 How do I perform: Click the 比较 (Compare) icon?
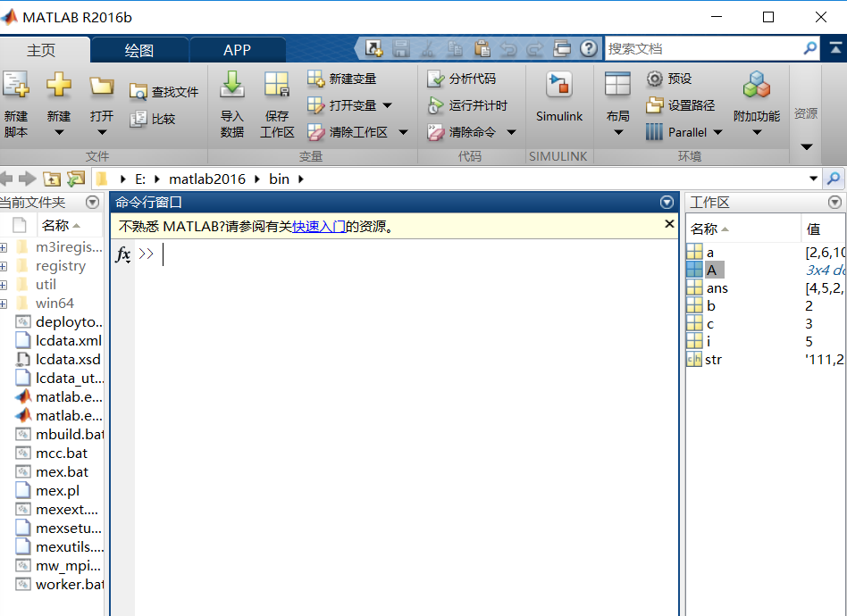pos(154,117)
